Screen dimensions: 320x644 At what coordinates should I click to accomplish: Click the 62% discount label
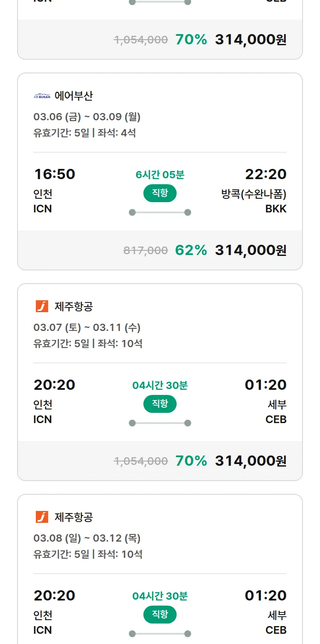pyautogui.click(x=191, y=250)
